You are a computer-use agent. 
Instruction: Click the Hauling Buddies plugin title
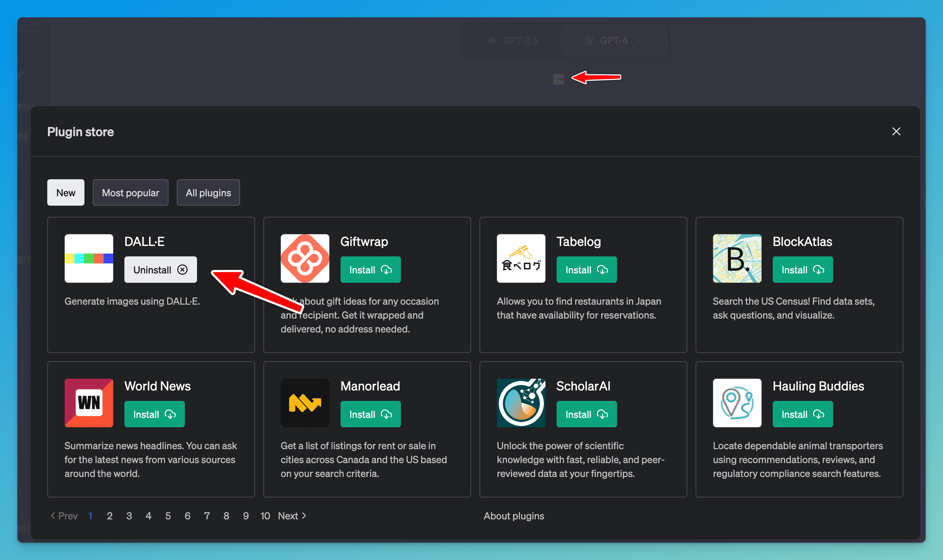pyautogui.click(x=818, y=386)
